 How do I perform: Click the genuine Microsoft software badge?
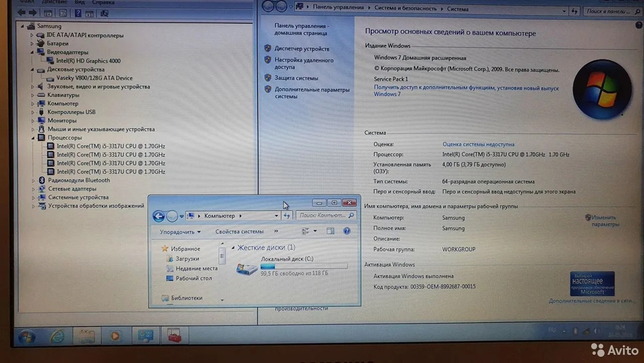592,283
